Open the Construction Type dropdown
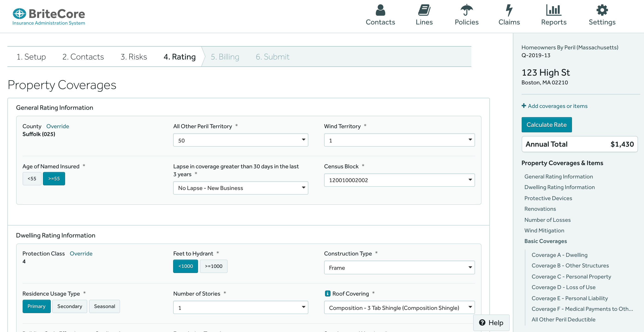Screen dimensions: 644x332 pos(399,268)
